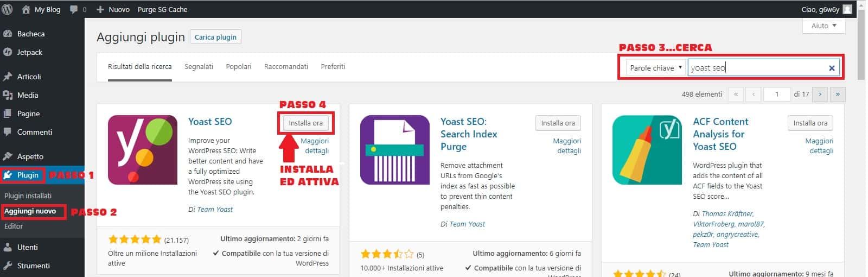The height and width of the screenshot is (277, 868).
Task: Open the Segnalati tab
Action: click(199, 66)
